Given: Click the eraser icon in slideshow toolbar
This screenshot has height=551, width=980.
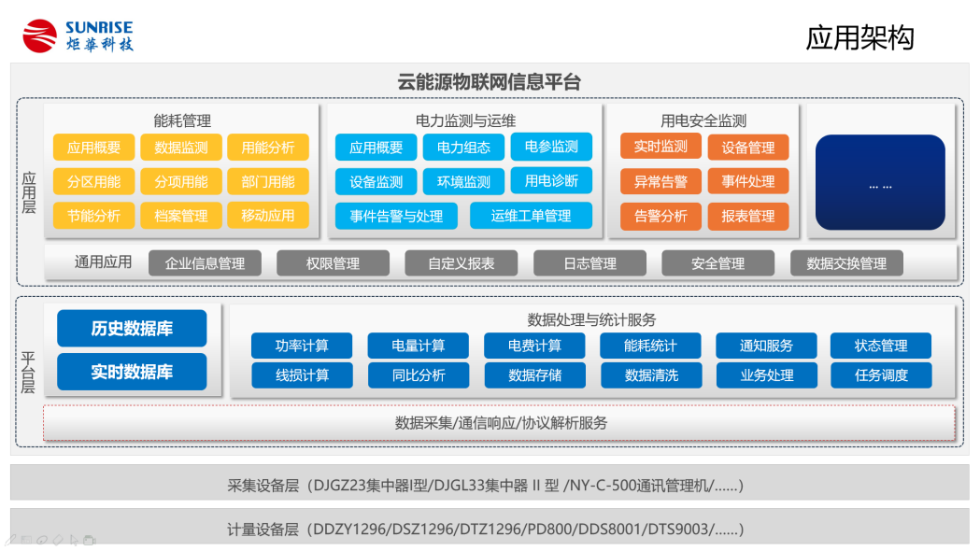Looking at the screenshot, I should click(x=58, y=540).
